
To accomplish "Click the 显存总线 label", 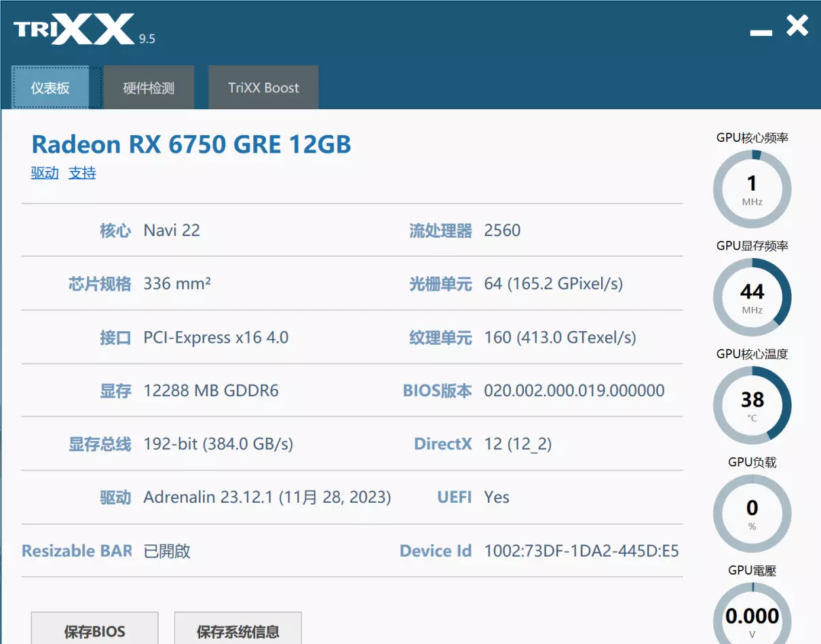I will click(100, 444).
